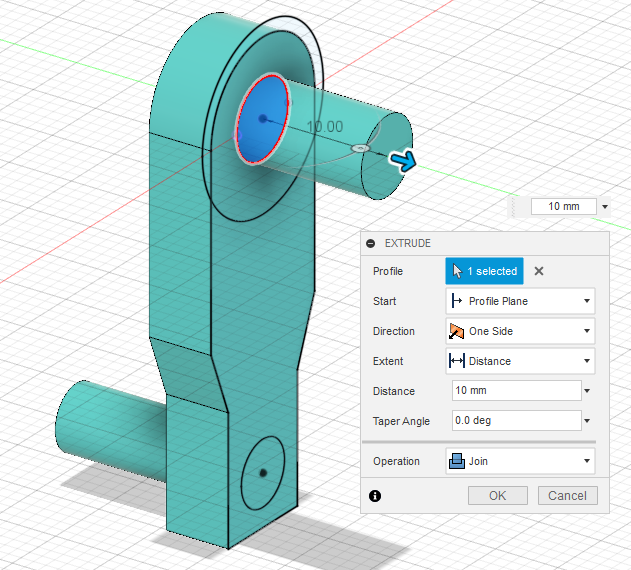The image size is (631, 570).
Task: Click the 10.00 dimension label in viewport
Action: point(325,127)
